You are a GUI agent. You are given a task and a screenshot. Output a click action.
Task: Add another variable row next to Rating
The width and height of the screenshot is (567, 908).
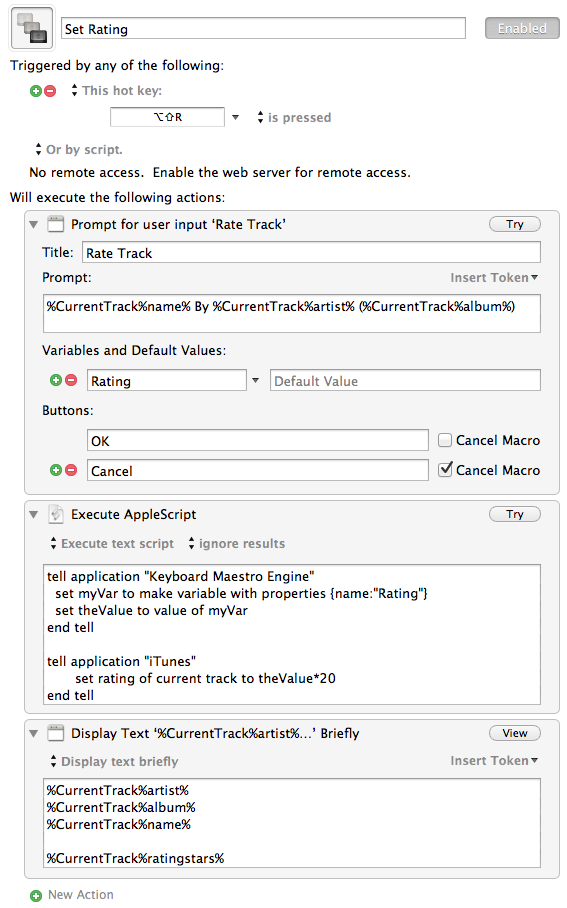pos(56,380)
